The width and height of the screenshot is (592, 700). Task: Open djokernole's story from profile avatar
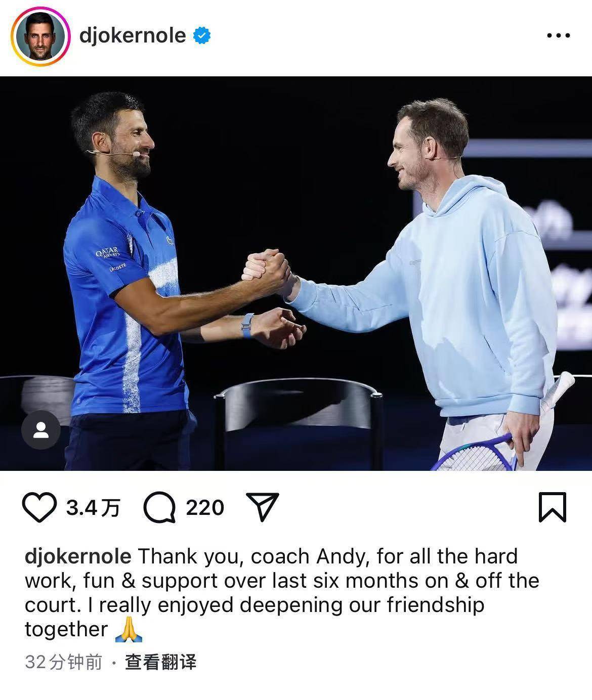pyautogui.click(x=40, y=36)
